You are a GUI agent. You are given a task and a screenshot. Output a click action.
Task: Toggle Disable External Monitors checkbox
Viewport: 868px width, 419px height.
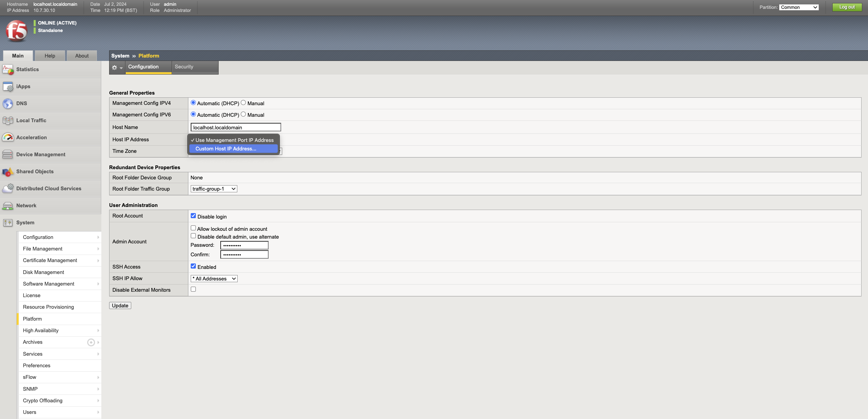coord(193,289)
